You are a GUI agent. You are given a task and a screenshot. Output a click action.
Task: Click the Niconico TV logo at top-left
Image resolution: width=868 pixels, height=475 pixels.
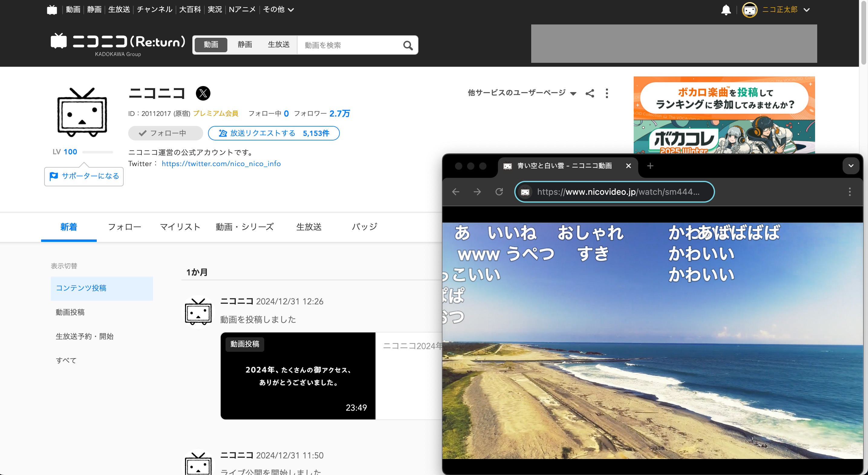click(52, 10)
